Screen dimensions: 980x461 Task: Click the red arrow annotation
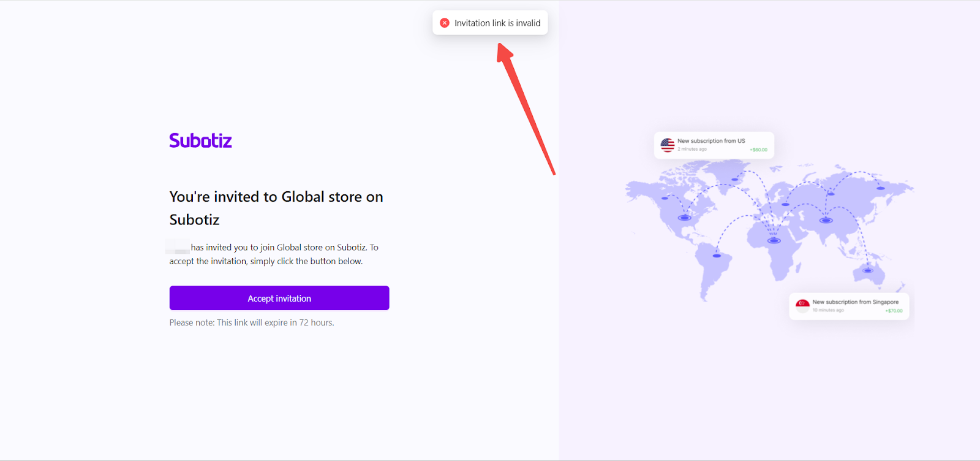(526, 109)
